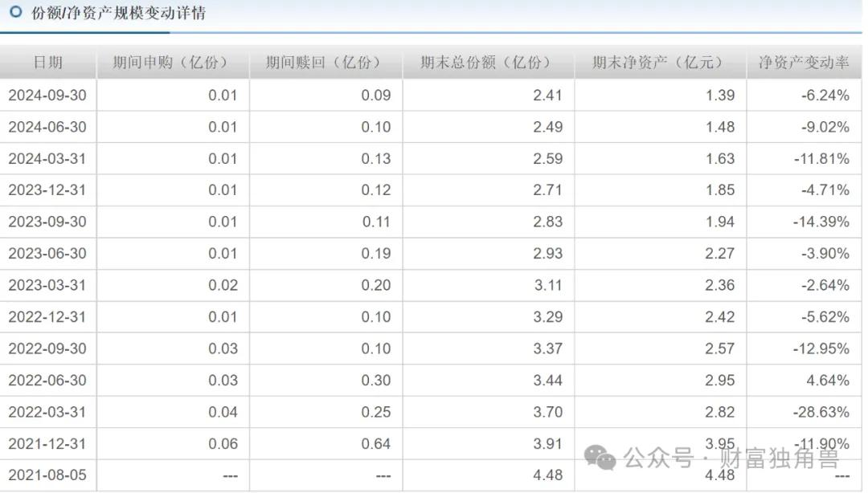The width and height of the screenshot is (868, 493).
Task: Select the date cell 2022-12-31
Action: coord(47,317)
